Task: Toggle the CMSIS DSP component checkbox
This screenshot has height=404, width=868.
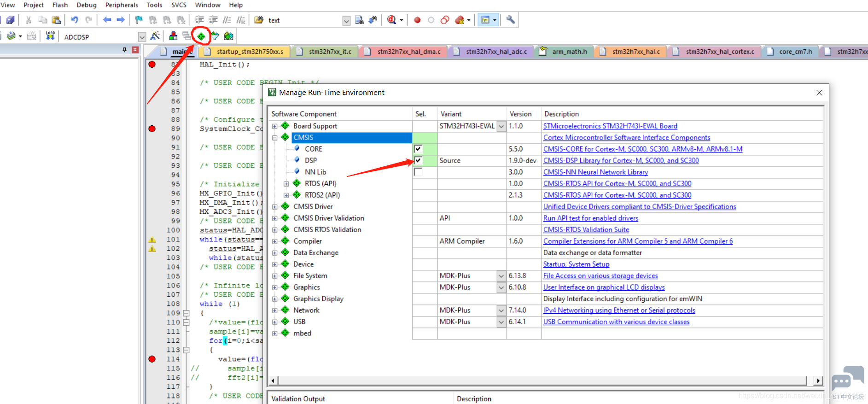Action: coord(418,160)
